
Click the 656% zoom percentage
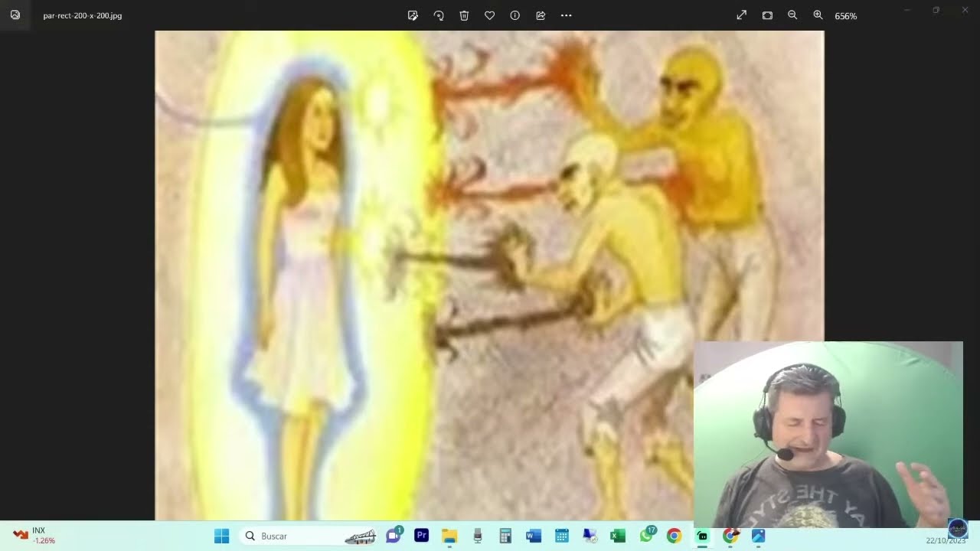(846, 16)
